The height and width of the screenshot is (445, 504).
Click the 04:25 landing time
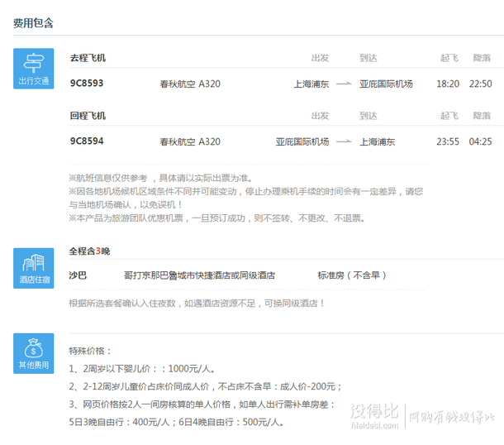(481, 142)
